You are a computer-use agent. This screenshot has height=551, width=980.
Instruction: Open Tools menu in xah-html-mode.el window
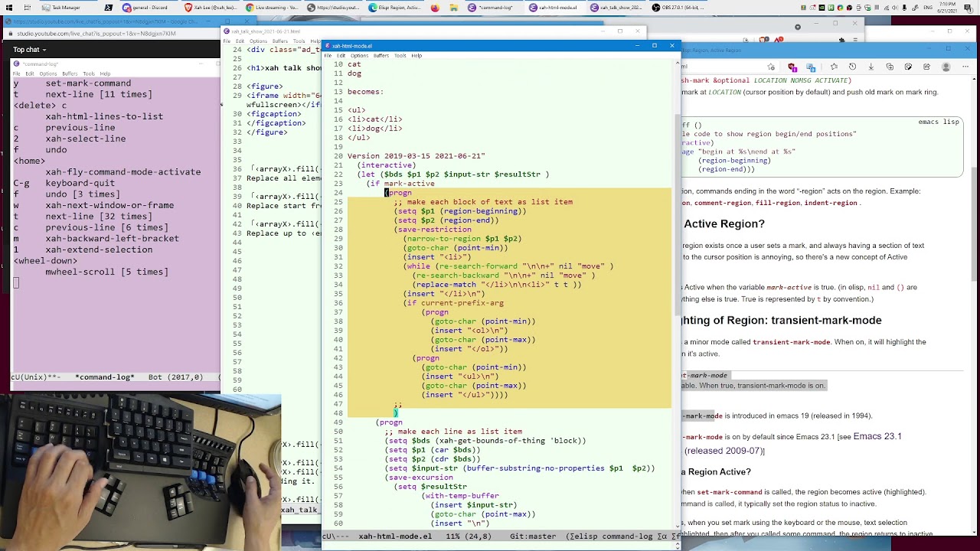tap(400, 56)
